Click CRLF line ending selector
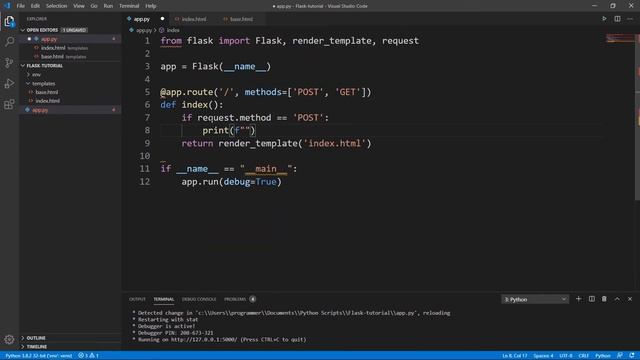 pyautogui.click(x=584, y=356)
